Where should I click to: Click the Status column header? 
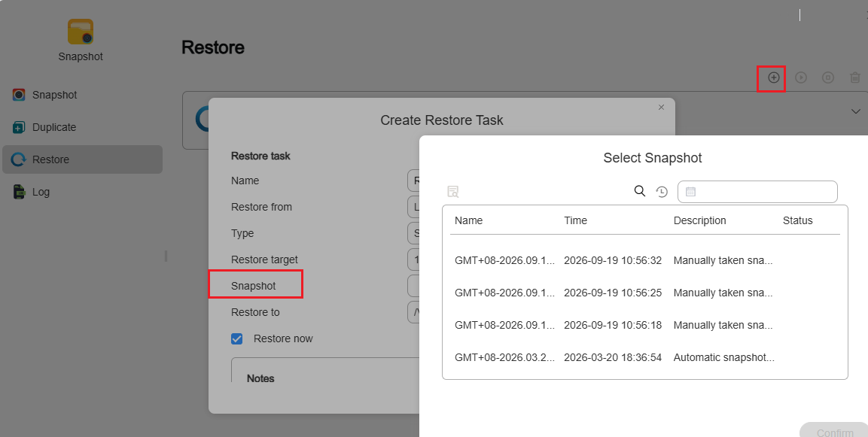[798, 220]
